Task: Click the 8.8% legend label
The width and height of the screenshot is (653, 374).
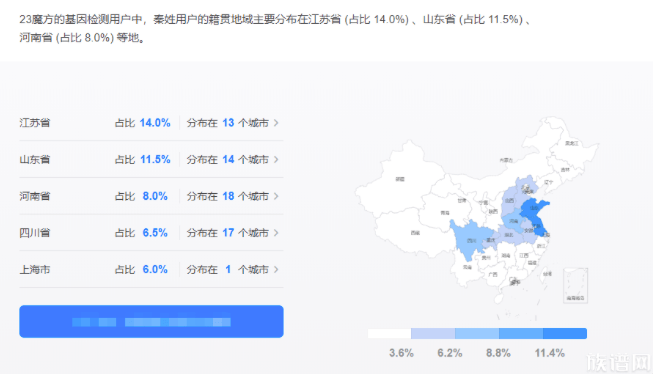Action: click(498, 353)
